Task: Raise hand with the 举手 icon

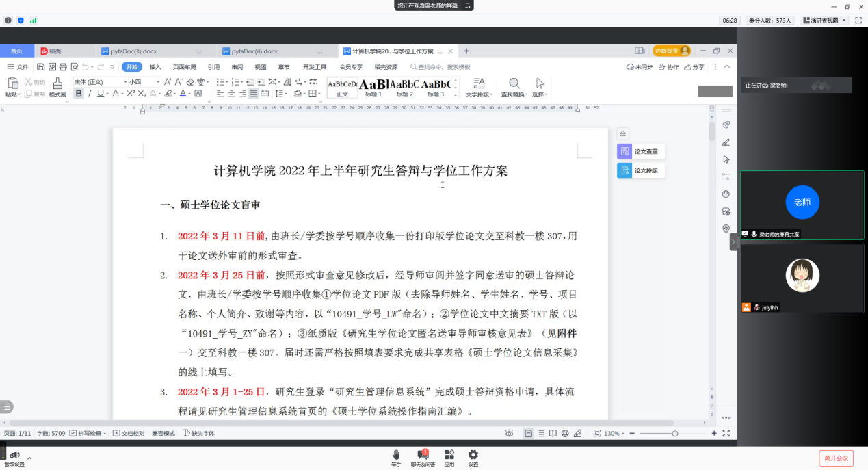Action: pyautogui.click(x=396, y=455)
